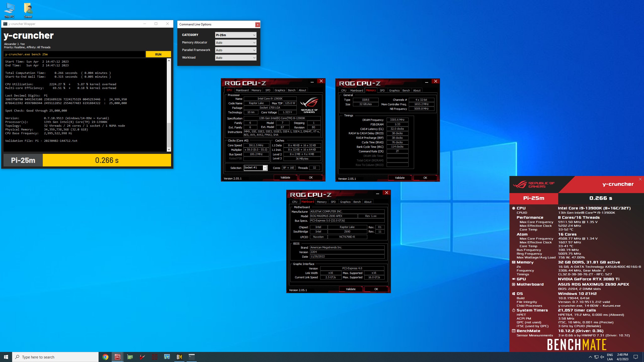Click the muted volume tray icon
The image size is (644, 362).
pos(602,357)
